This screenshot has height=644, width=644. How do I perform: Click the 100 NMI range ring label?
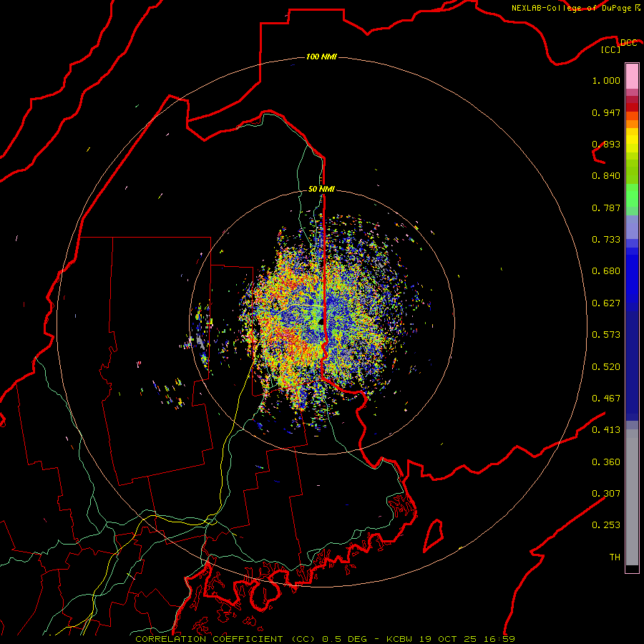point(321,57)
